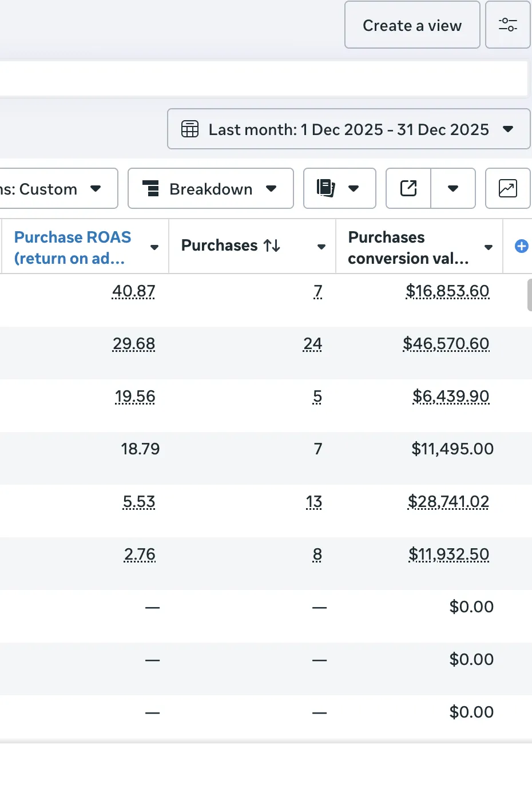Click the $46,570.60 conversion value link
The image size is (532, 808).
point(446,344)
